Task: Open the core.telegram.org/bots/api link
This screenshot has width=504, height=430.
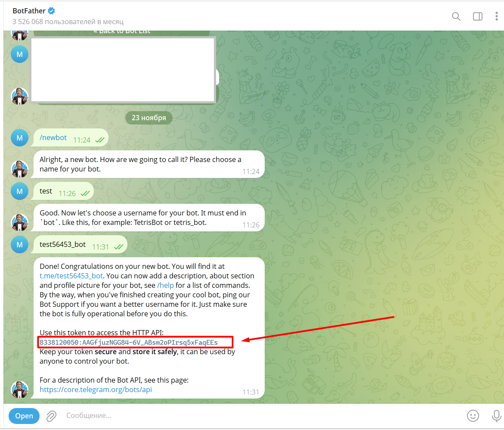Action: 96,389
